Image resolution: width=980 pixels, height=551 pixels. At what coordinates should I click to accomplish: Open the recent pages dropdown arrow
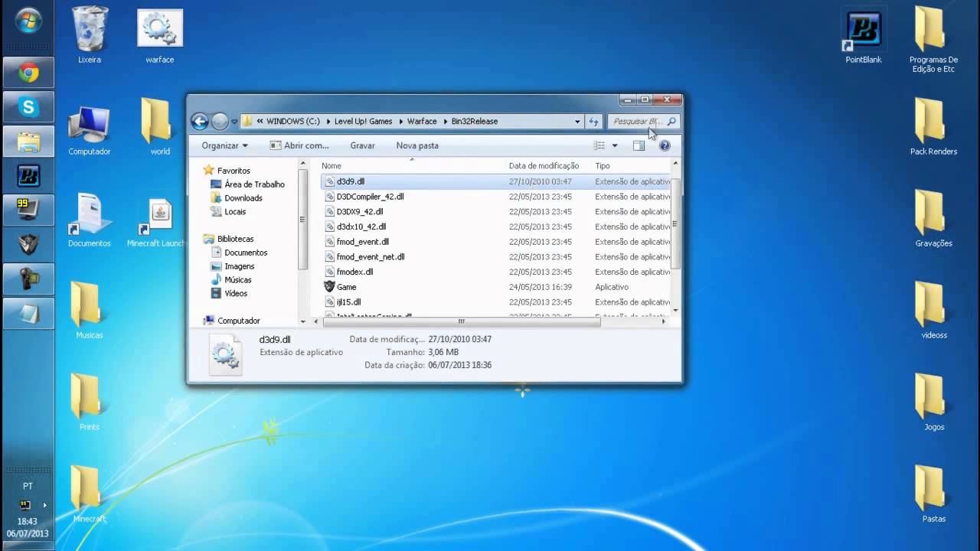pyautogui.click(x=234, y=122)
